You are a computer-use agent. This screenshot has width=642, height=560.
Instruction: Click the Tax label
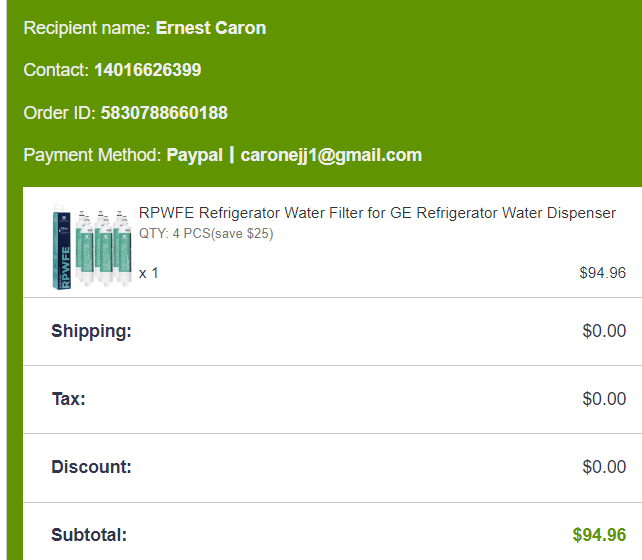point(68,399)
